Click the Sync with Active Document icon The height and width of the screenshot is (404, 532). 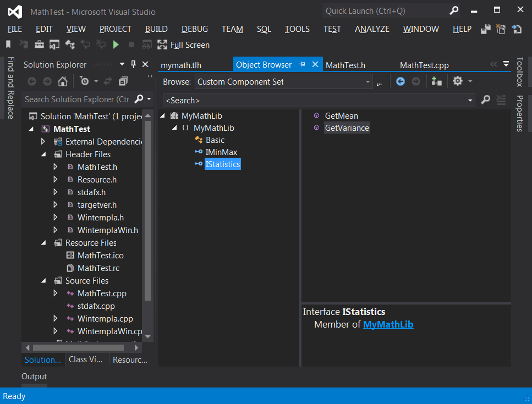108,81
